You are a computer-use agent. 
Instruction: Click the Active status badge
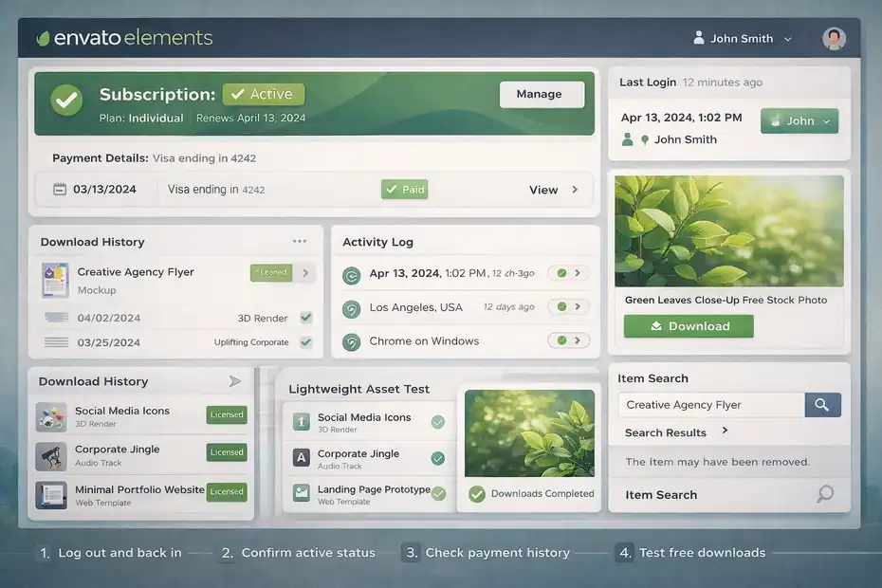(264, 94)
